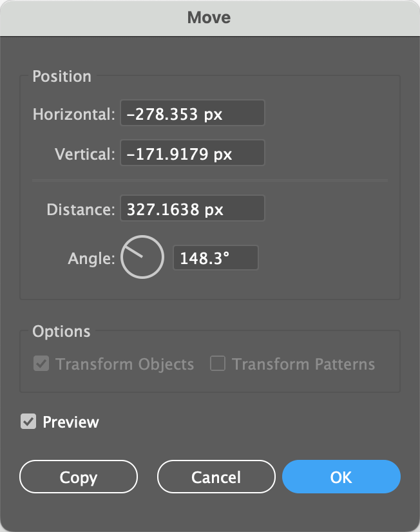Click the Vertical position input field
This screenshot has width=420, height=532.
point(192,153)
